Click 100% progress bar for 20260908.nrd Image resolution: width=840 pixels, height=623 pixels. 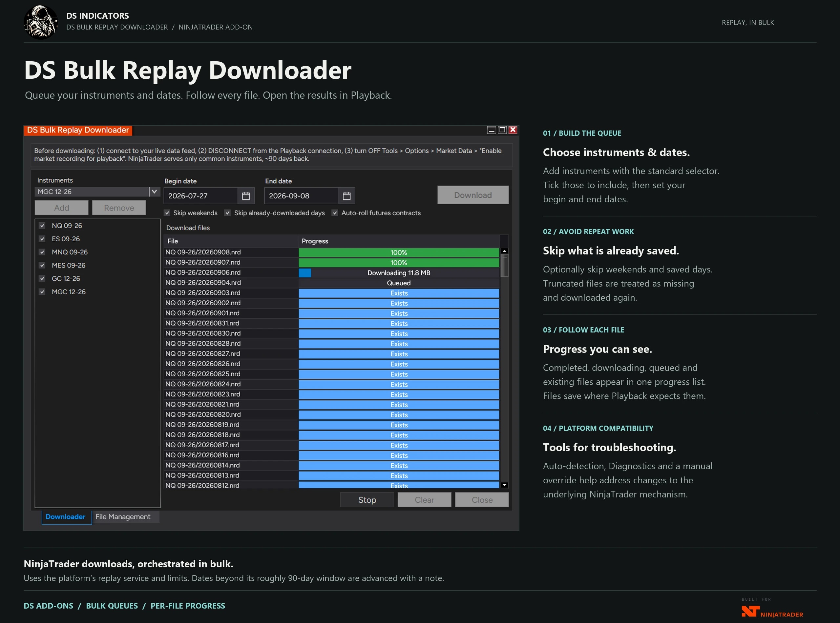399,252
